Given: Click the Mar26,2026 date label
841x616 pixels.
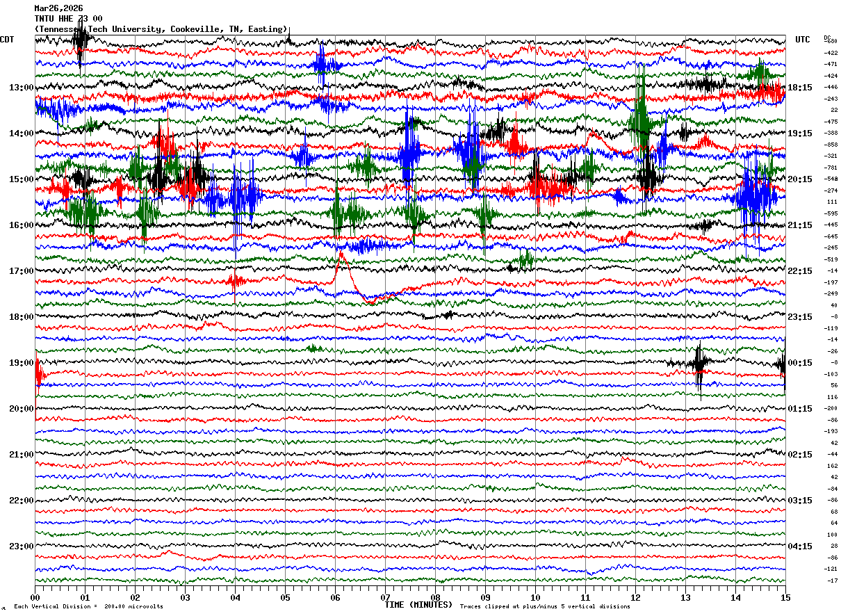Looking at the screenshot, I should tap(58, 8).
